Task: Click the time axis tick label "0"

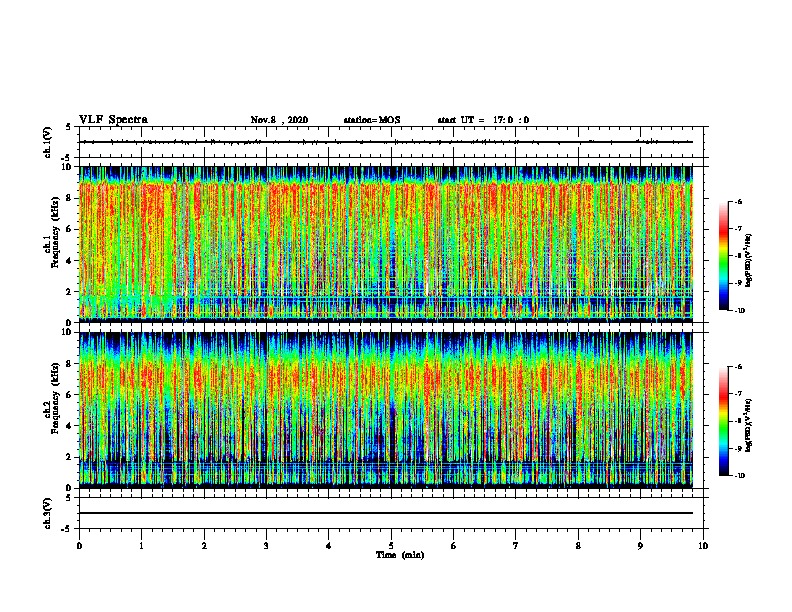Action: [x=79, y=546]
